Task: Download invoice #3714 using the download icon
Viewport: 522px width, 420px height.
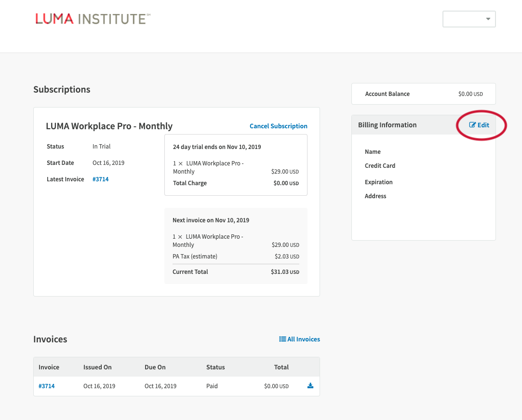Action: click(310, 386)
